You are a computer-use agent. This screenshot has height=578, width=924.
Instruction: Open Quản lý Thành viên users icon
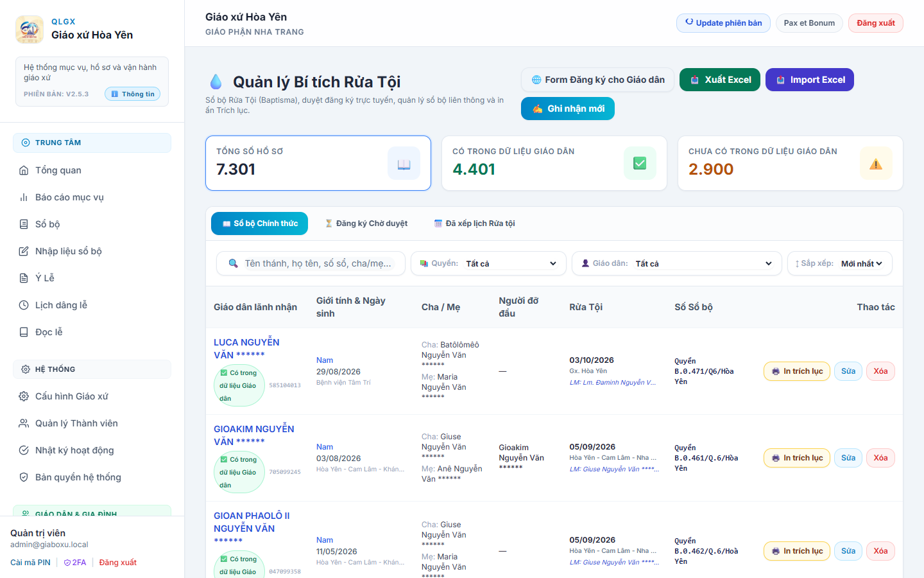(24, 423)
